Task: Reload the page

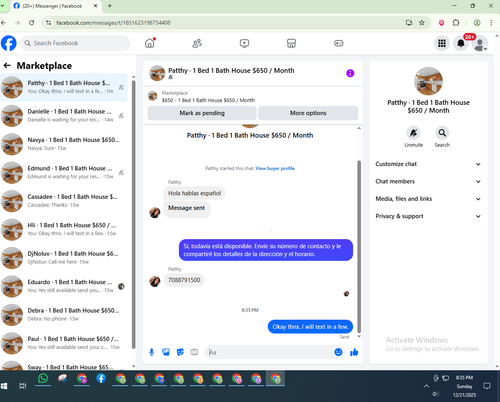Action: click(x=32, y=23)
